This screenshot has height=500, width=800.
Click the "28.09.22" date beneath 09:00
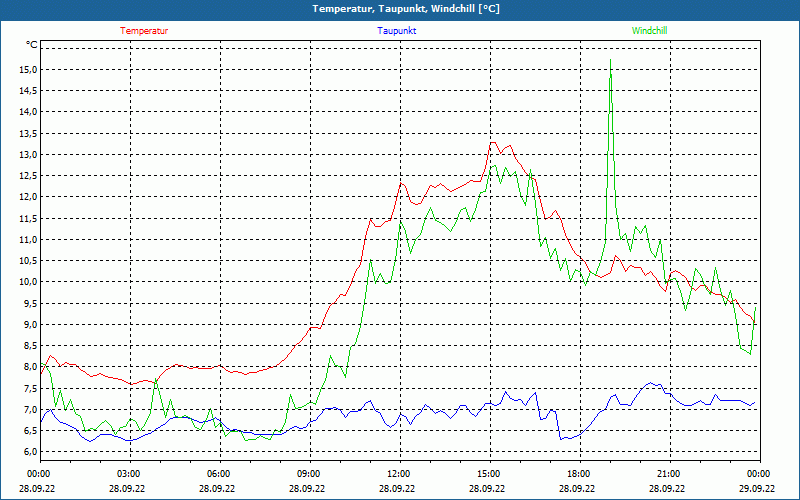(x=307, y=488)
